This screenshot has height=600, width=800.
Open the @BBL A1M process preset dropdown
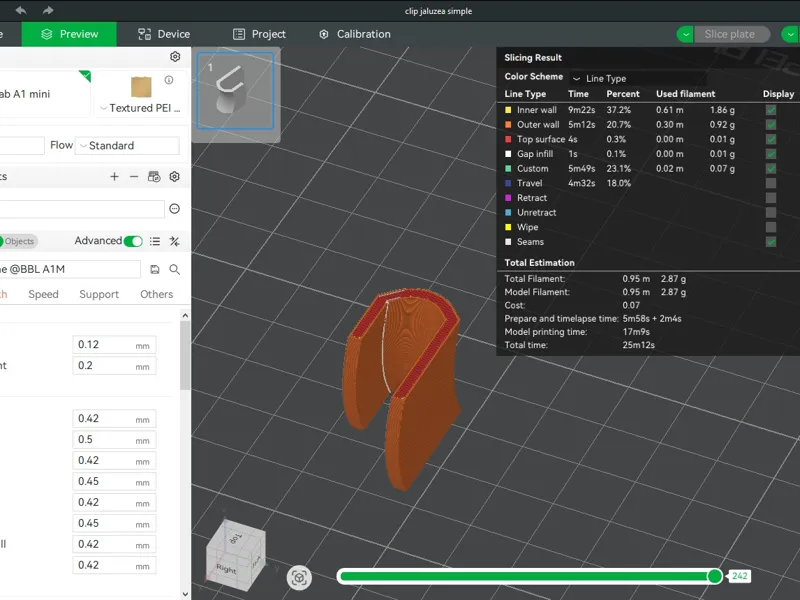coord(70,269)
